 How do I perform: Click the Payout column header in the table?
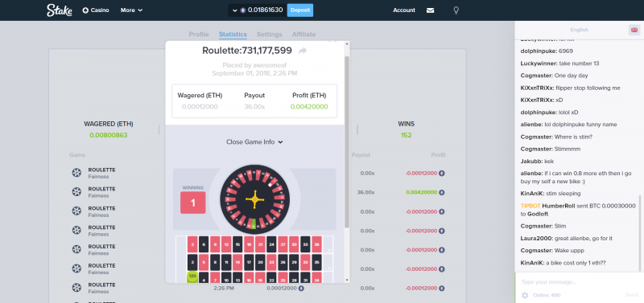click(361, 155)
